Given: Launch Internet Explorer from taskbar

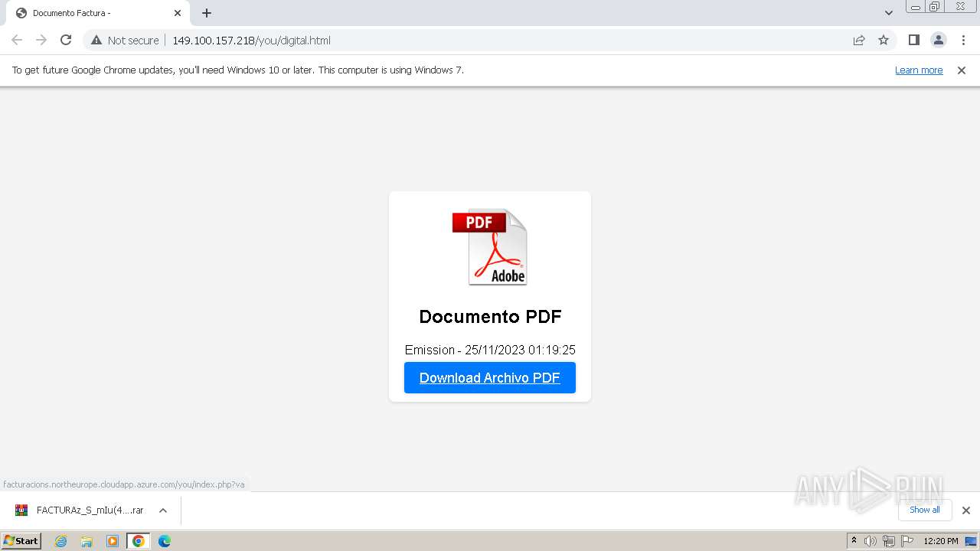Looking at the screenshot, I should [x=61, y=541].
